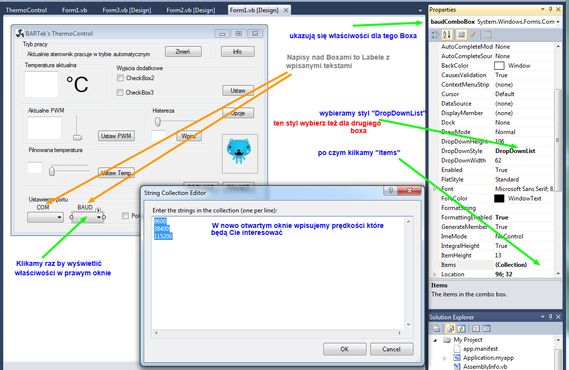The image size is (569, 370).
Task: Click the Histereza slider thumb
Action: (157, 122)
